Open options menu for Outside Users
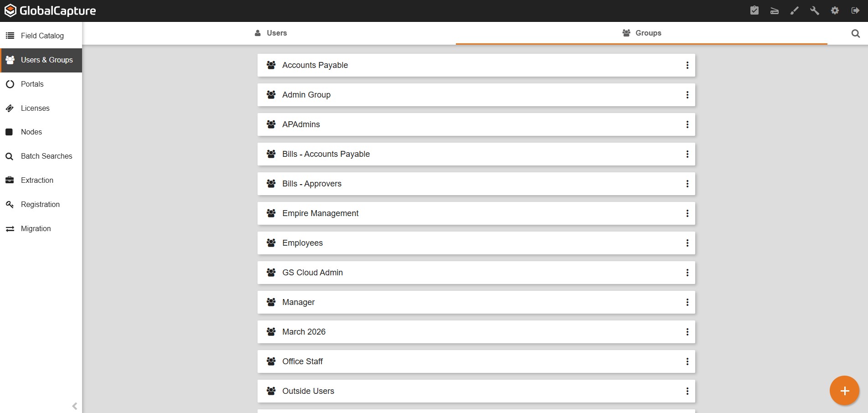868x413 pixels. 687,391
